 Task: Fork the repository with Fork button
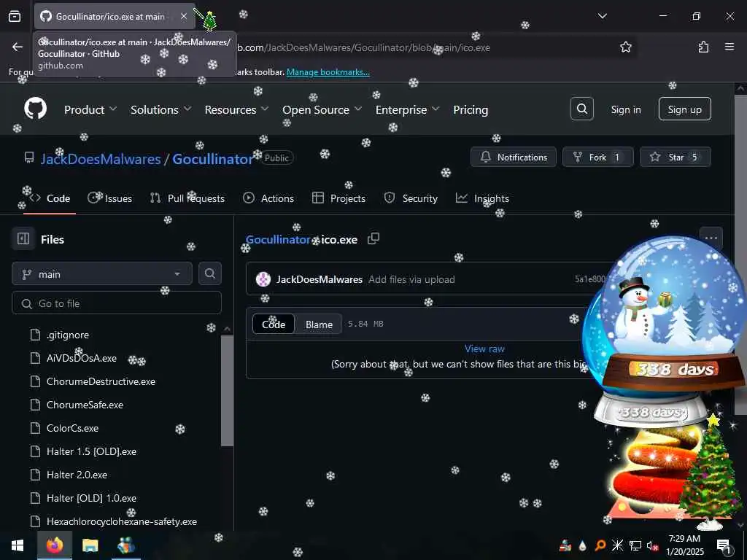(x=597, y=157)
